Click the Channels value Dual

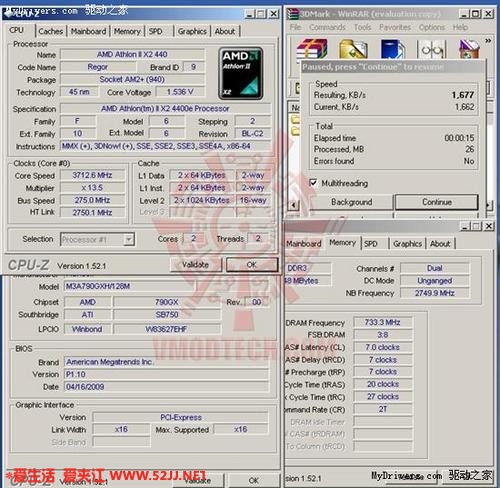(435, 268)
